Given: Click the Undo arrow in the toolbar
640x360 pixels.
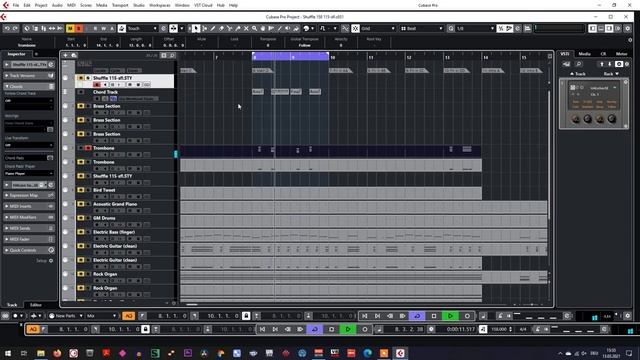Looking at the screenshot, I should [7, 28].
